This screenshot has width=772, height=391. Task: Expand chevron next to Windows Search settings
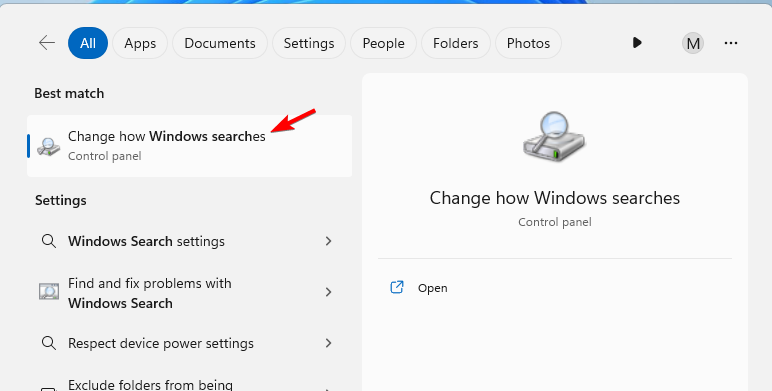click(x=328, y=241)
